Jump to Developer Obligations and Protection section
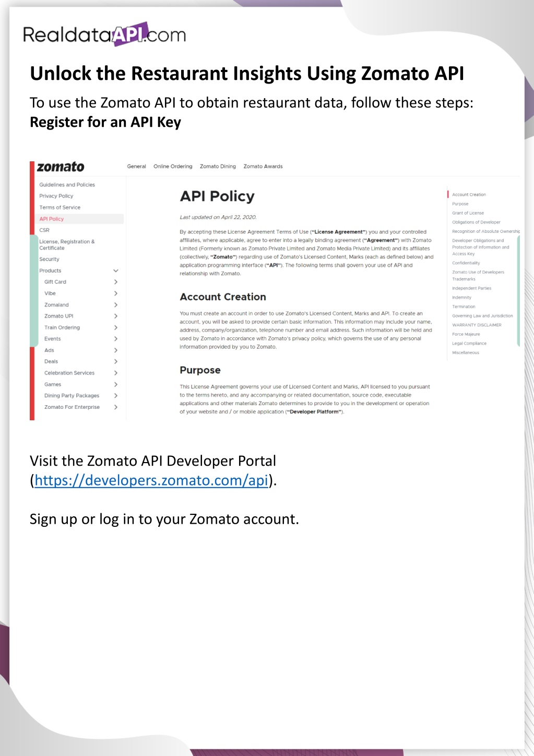This screenshot has width=534, height=756. [481, 247]
